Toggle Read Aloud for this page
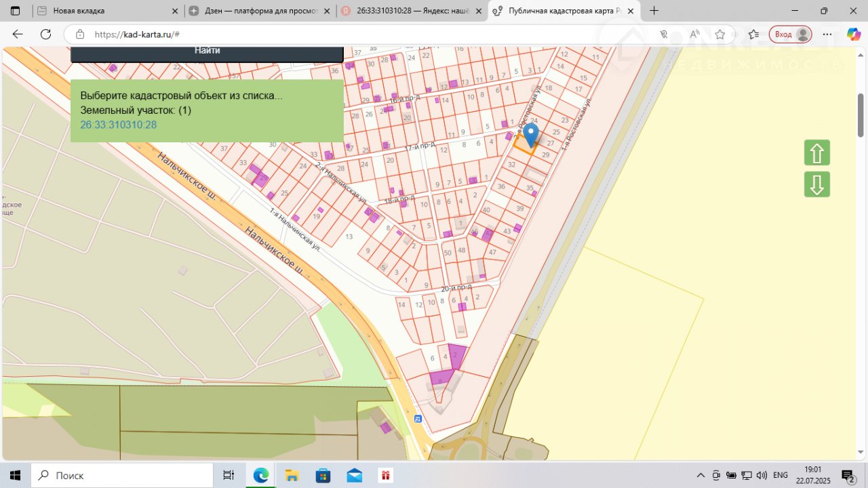This screenshot has height=488, width=868. coord(694,35)
